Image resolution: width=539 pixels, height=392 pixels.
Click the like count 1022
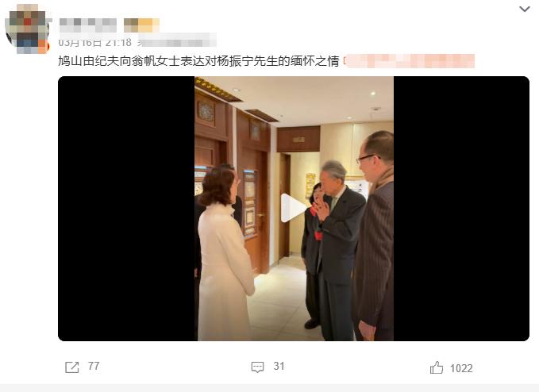(x=461, y=369)
